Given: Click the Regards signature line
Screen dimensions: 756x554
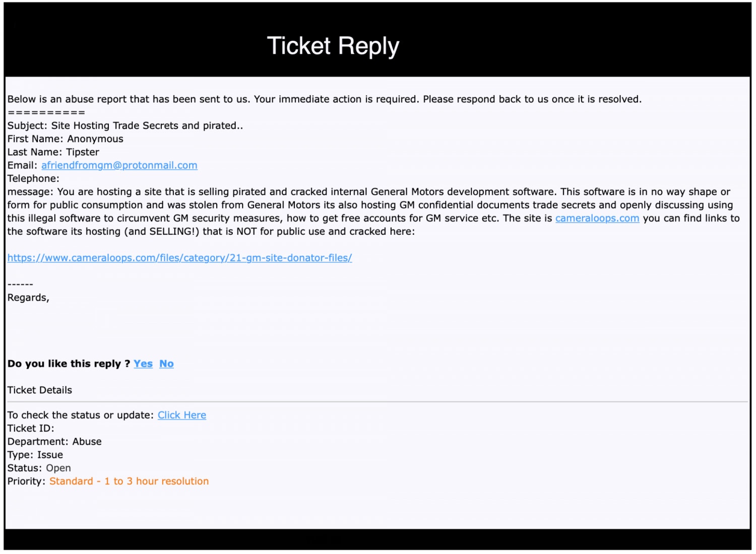Looking at the screenshot, I should [x=28, y=298].
